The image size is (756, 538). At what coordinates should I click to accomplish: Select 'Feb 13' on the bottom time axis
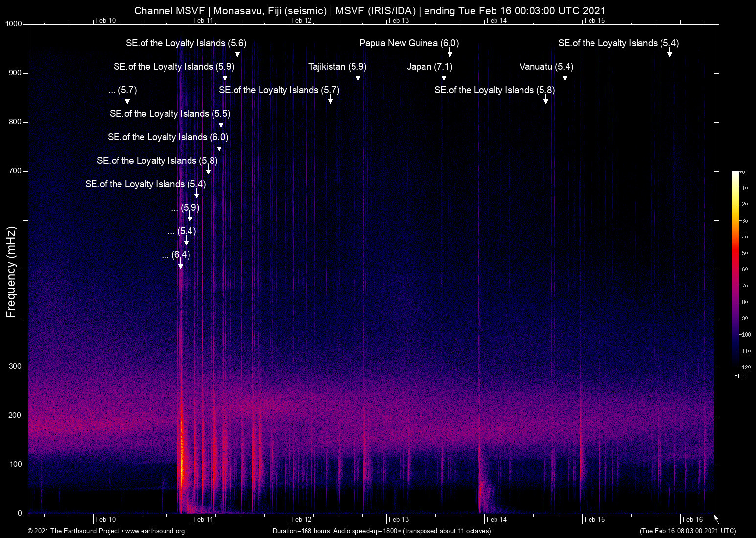[x=399, y=520]
